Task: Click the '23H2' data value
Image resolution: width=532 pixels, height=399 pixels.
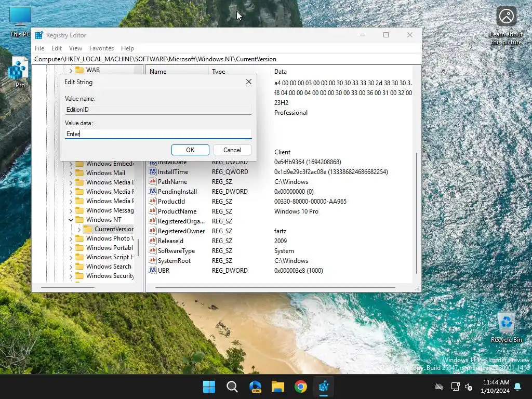Action: (281, 102)
